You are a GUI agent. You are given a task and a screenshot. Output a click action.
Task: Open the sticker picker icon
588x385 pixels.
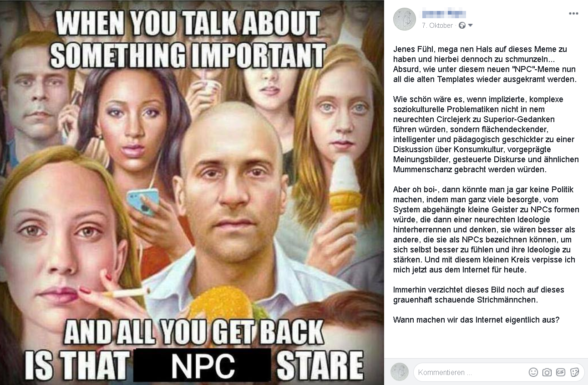(574, 372)
